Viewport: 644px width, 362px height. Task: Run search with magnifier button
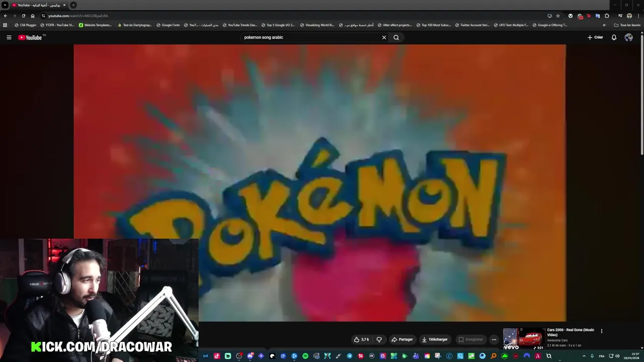pos(396,37)
